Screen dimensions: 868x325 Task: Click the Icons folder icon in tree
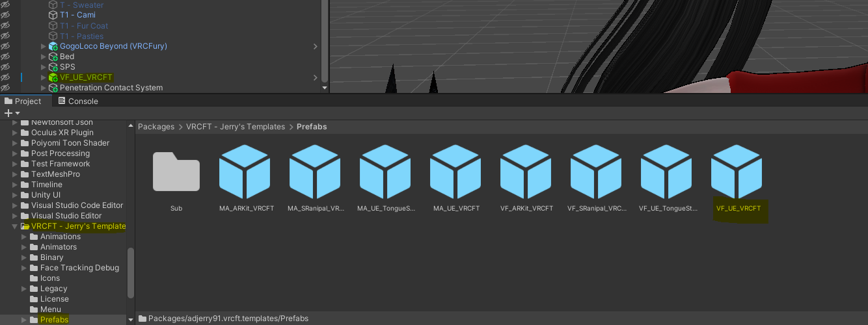pos(34,278)
